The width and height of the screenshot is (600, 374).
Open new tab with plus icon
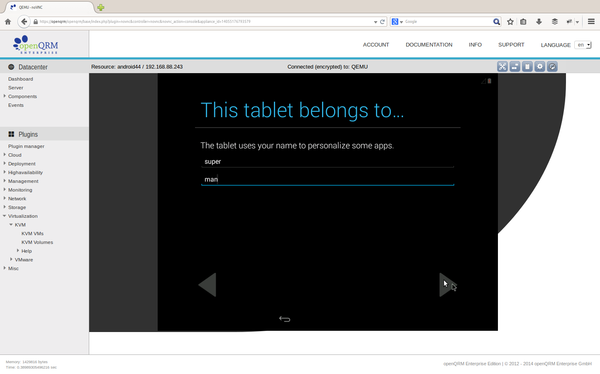point(101,7)
